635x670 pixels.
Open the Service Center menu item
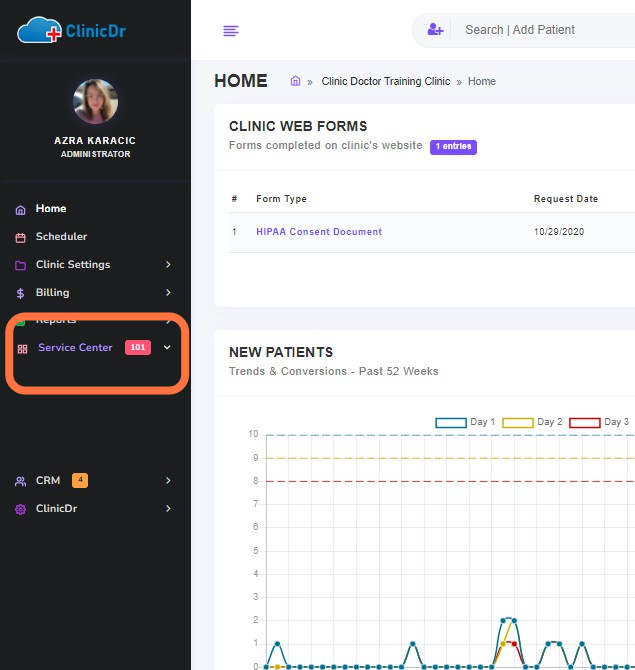coord(75,347)
